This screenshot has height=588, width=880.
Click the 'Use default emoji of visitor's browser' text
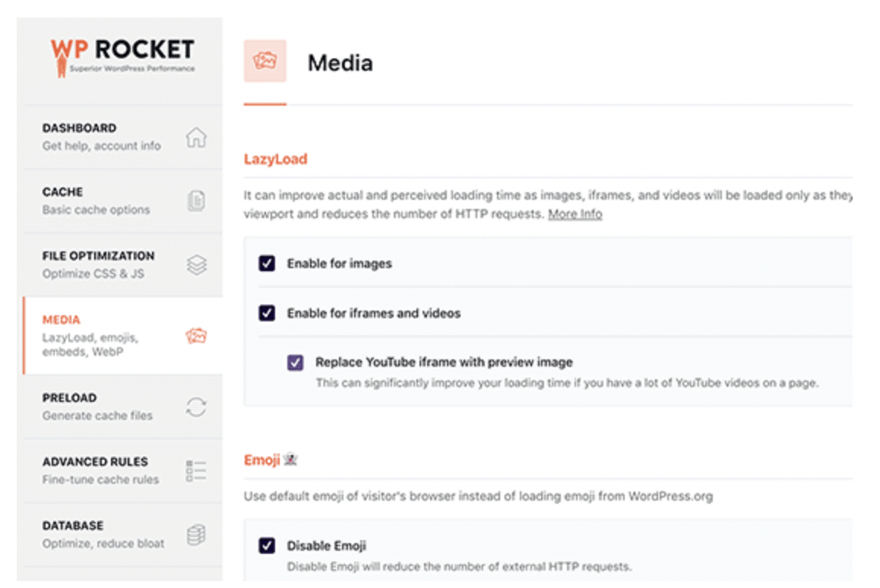478,497
